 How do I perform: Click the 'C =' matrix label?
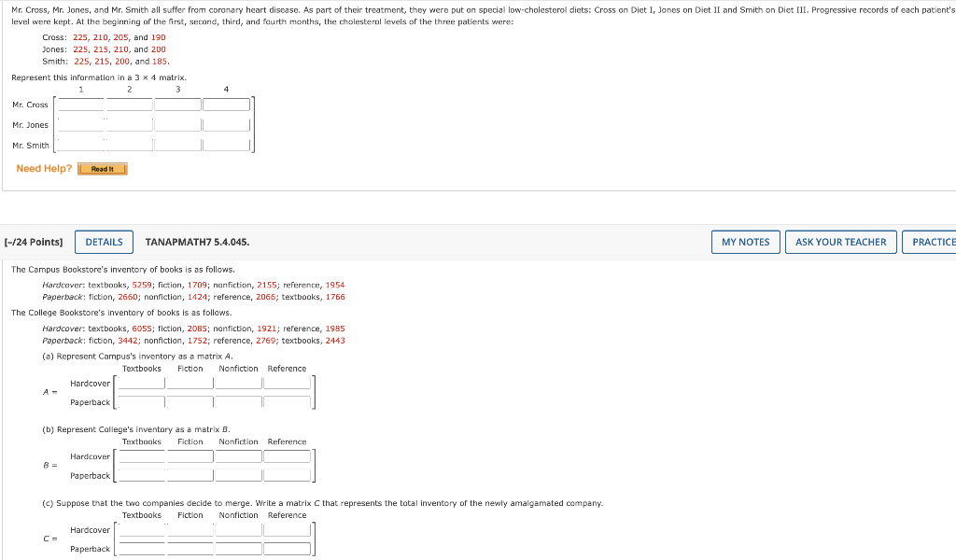50,539
